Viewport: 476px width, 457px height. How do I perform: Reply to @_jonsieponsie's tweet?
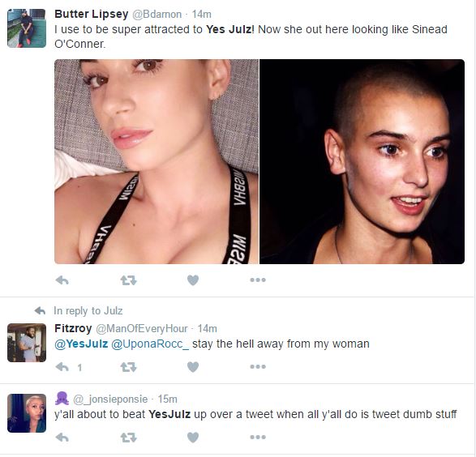[x=62, y=438]
